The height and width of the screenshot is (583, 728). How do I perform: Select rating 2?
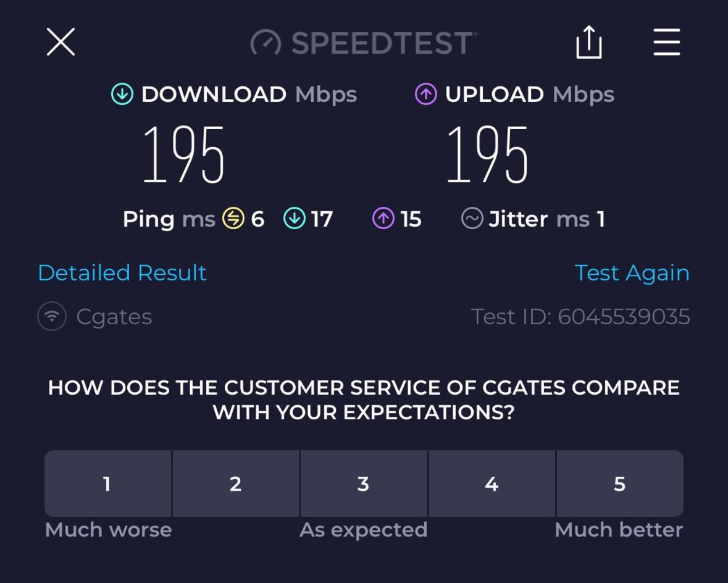point(236,483)
